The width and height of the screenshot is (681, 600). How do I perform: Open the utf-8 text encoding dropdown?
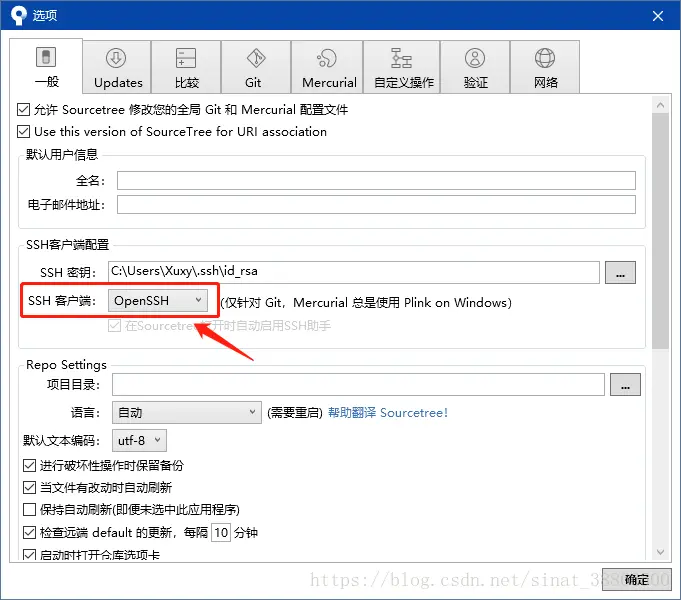pyautogui.click(x=139, y=441)
